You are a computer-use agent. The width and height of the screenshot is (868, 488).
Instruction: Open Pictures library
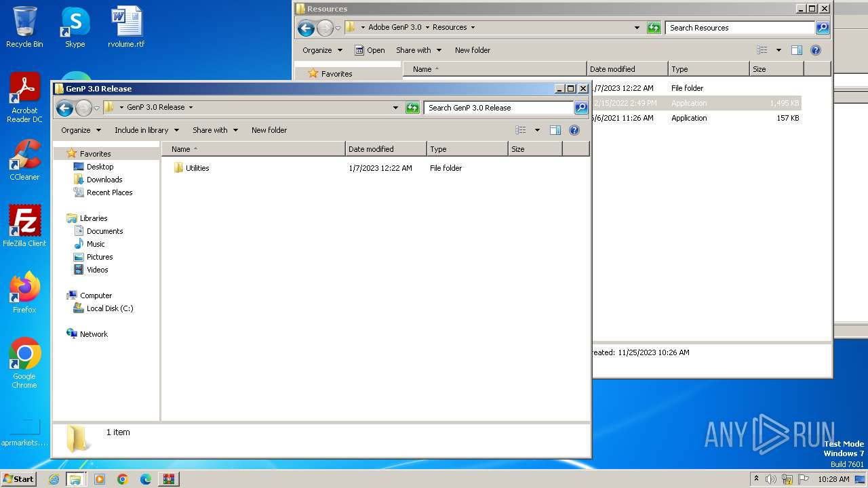click(x=100, y=257)
